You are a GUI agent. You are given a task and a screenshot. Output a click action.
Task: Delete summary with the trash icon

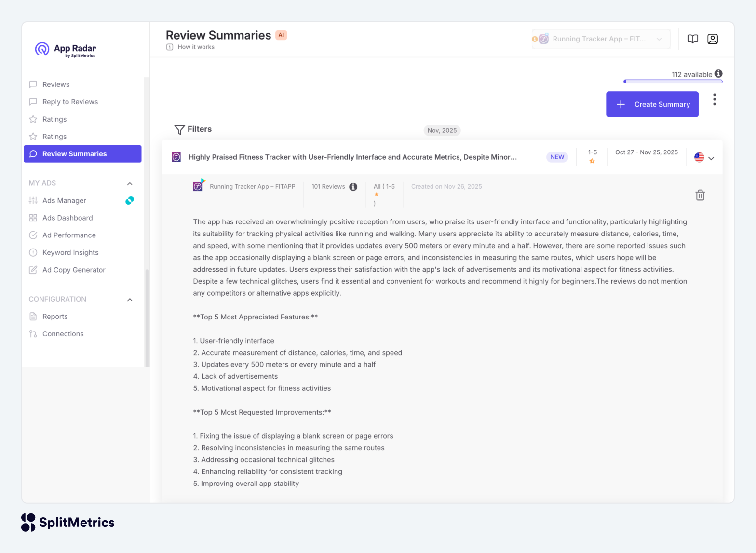700,195
